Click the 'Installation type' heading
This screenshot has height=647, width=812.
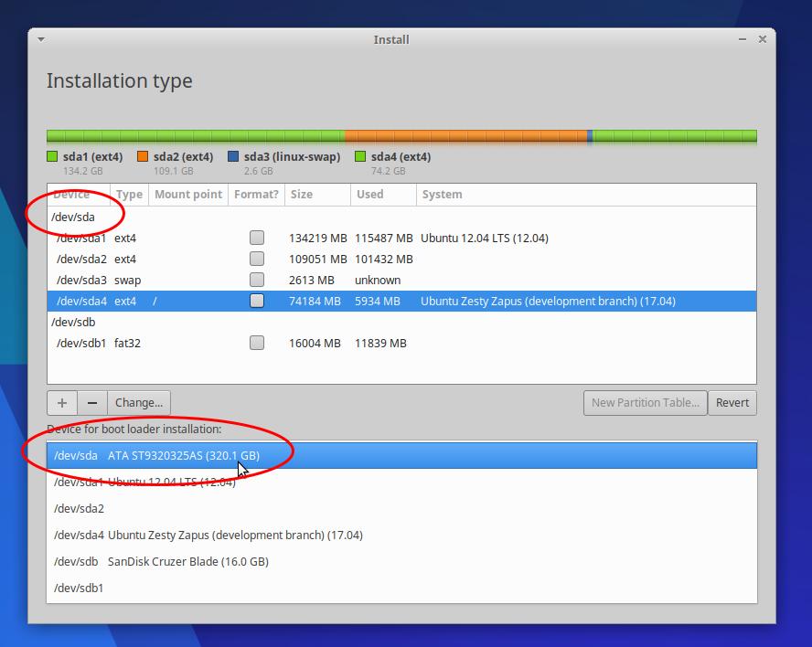point(120,81)
